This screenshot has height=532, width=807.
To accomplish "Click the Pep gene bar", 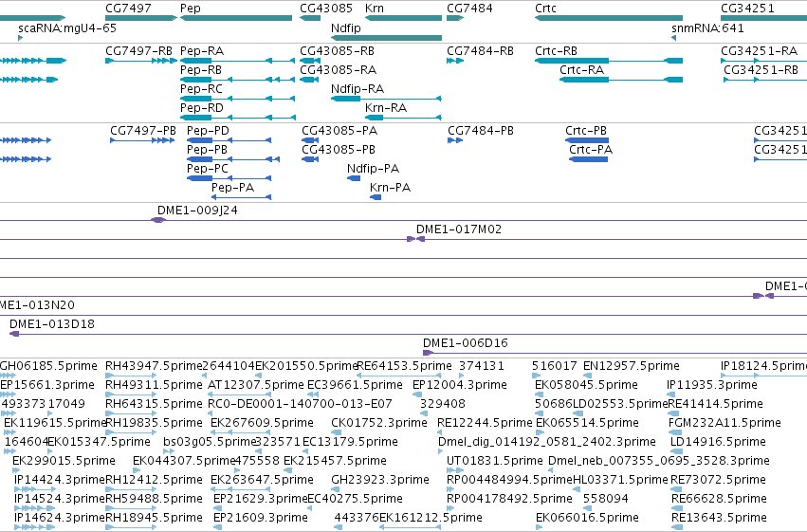I will coord(236,18).
